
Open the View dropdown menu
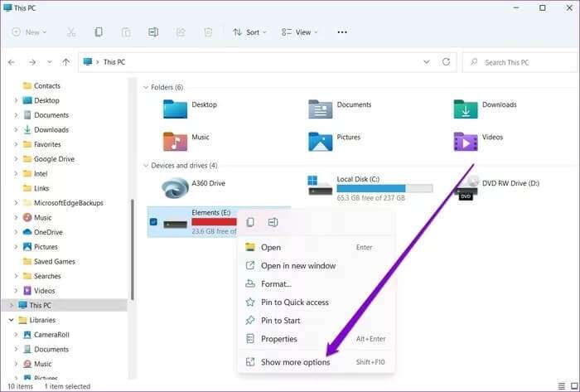(300, 32)
